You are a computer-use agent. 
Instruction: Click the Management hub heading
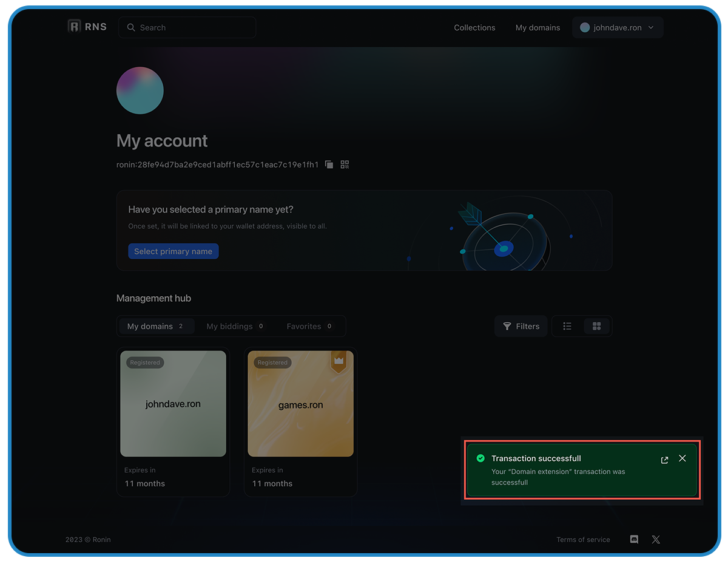pos(153,298)
